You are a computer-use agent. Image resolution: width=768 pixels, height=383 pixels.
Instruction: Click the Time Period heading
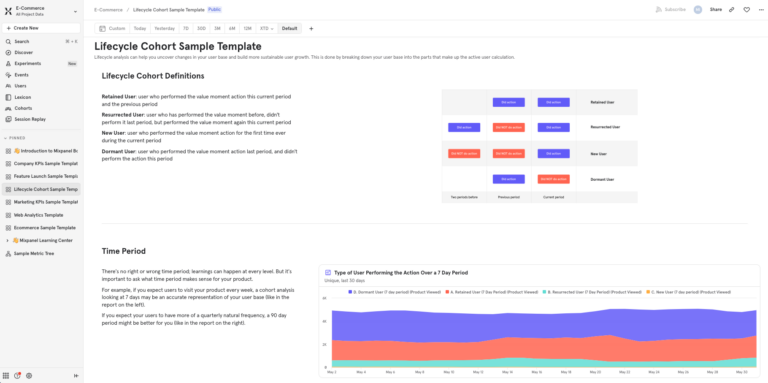(x=123, y=251)
